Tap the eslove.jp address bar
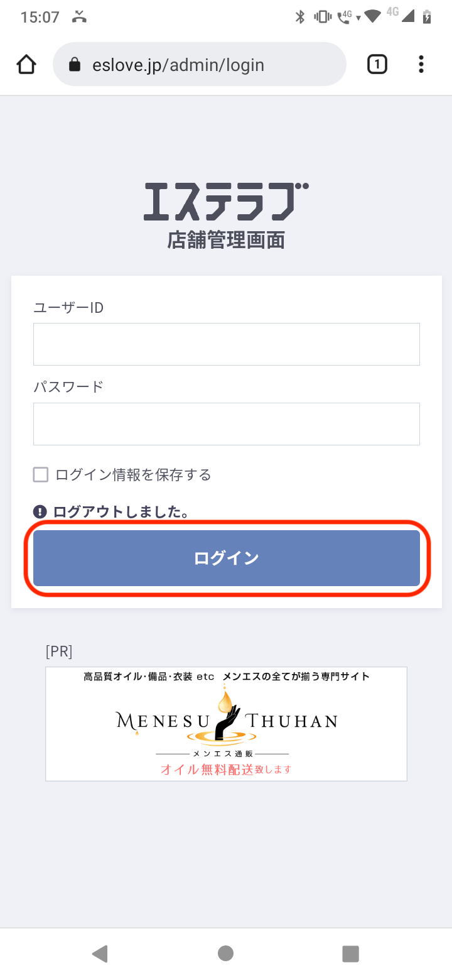 pos(200,65)
